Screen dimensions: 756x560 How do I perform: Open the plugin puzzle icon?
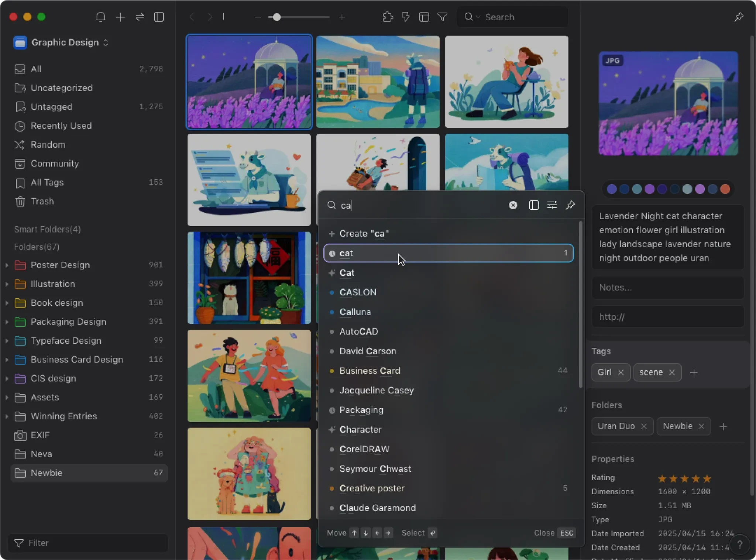click(x=388, y=17)
